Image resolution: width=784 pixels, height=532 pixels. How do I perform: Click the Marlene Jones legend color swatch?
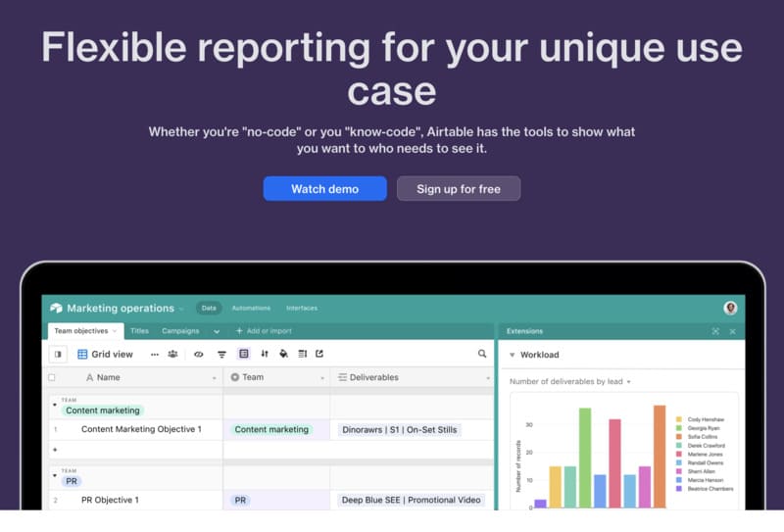[x=679, y=454]
